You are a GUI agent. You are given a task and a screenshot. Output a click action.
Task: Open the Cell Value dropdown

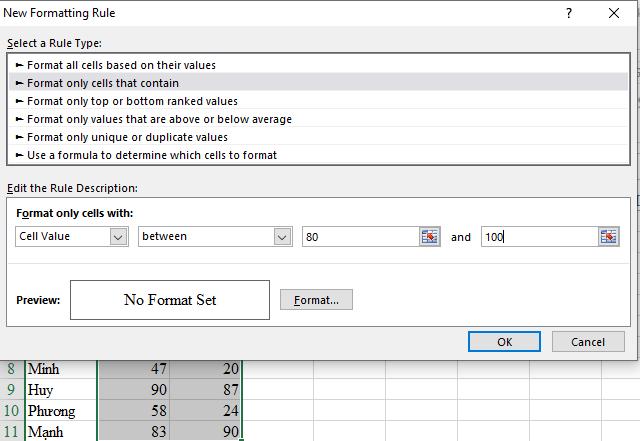click(x=118, y=237)
